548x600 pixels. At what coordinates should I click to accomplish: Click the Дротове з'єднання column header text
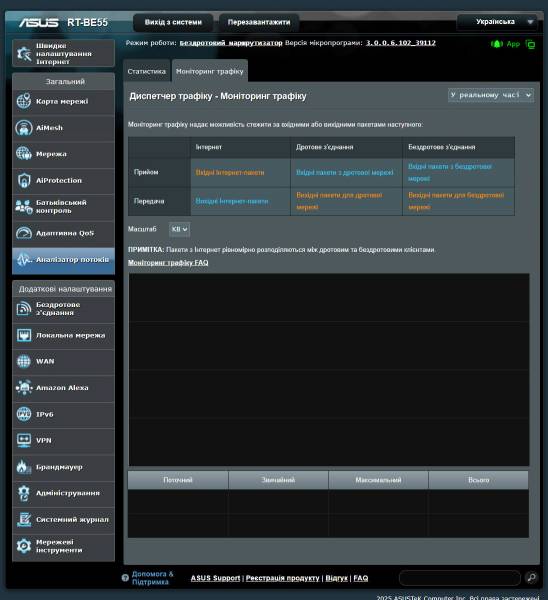(x=325, y=147)
